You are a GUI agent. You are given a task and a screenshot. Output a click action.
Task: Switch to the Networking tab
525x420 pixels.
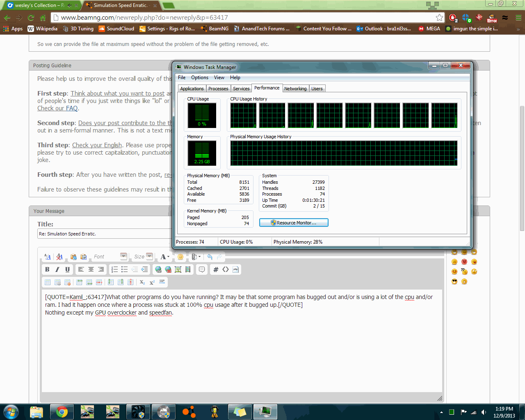click(295, 89)
